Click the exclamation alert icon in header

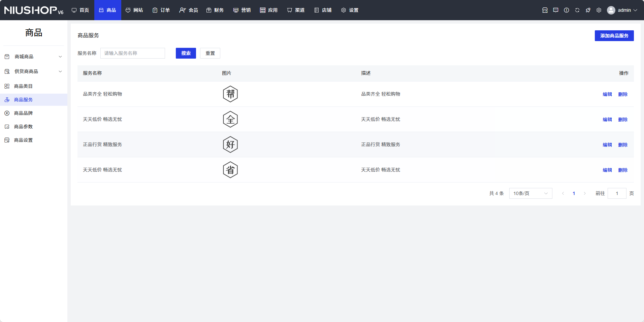[566, 10]
